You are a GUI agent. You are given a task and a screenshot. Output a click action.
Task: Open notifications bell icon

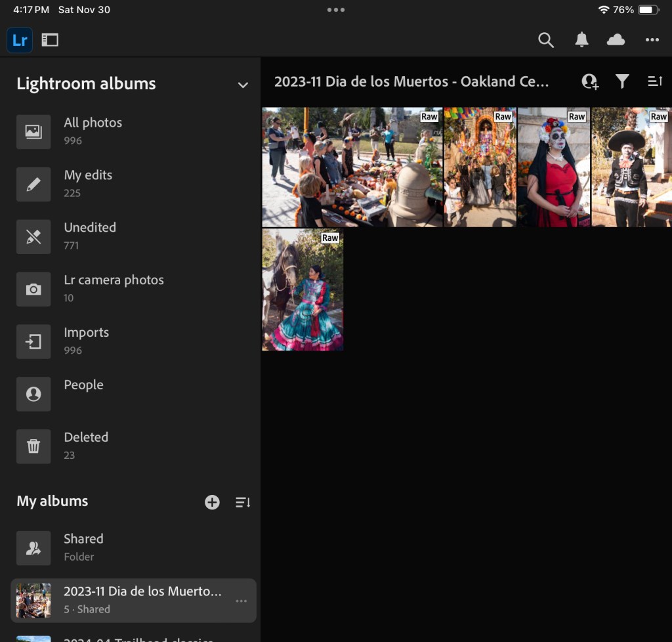[x=581, y=40]
